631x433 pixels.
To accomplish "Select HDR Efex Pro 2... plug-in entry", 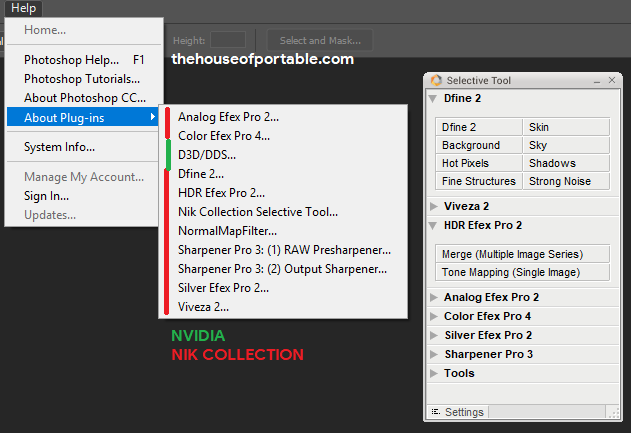I will [x=283, y=193].
